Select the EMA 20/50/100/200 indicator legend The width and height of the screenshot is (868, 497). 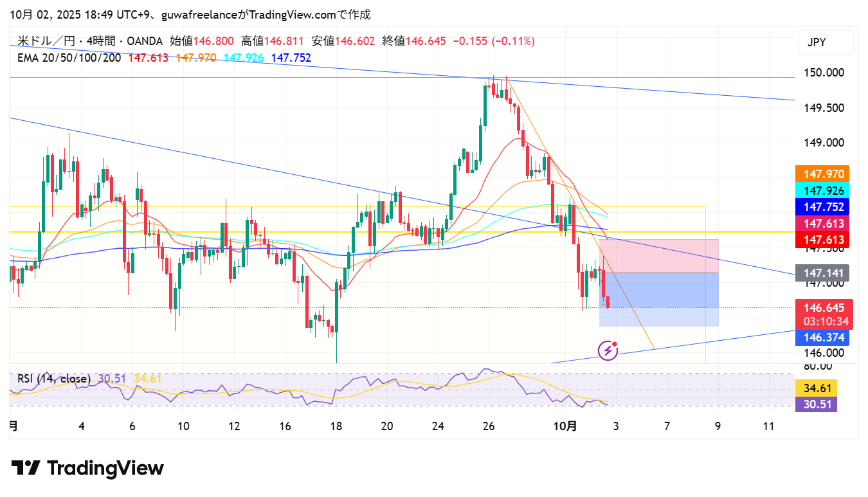[69, 58]
